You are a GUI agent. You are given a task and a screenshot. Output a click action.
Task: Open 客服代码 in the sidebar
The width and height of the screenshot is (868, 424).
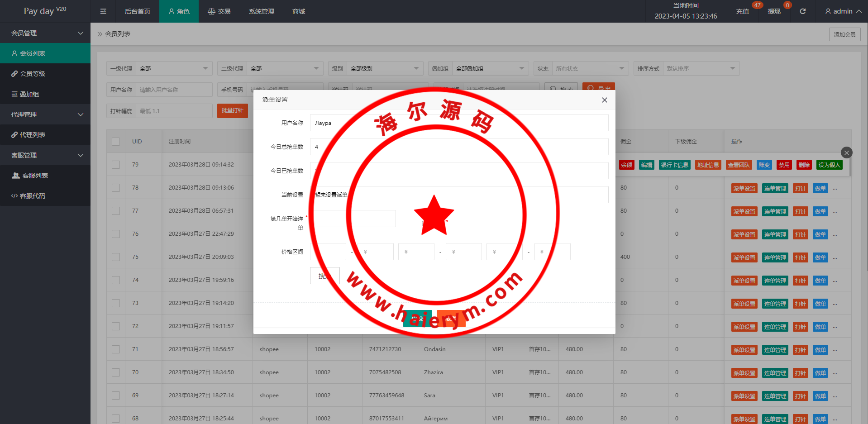(45, 196)
